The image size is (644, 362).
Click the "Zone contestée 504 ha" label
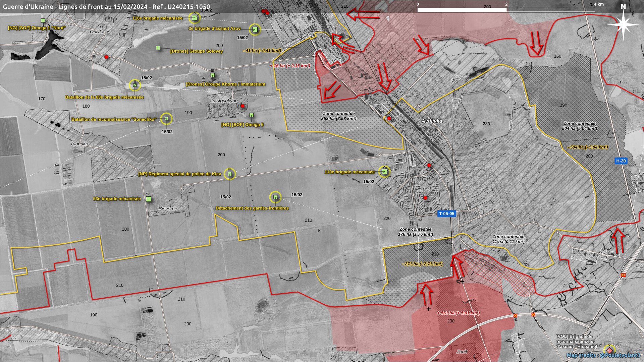click(580, 126)
